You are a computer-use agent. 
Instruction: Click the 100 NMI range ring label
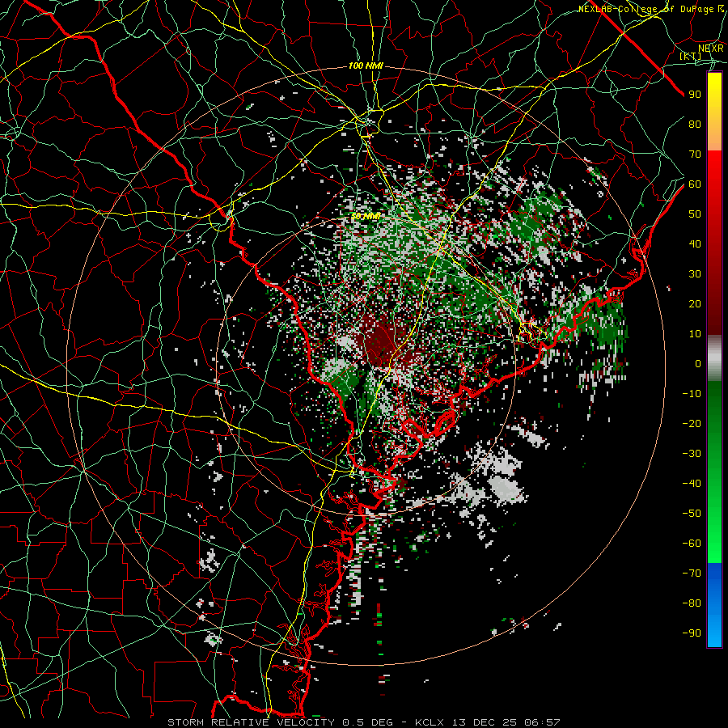pos(366,66)
